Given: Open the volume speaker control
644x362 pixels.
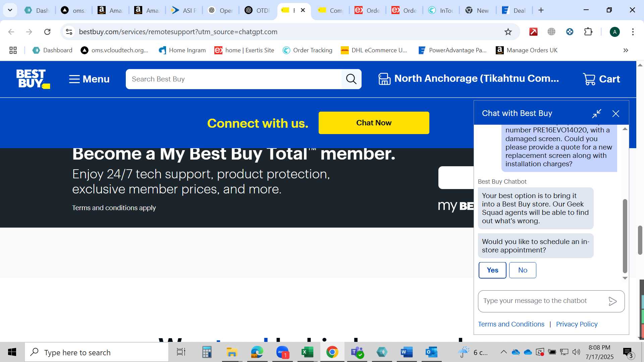Looking at the screenshot, I should [x=576, y=352].
